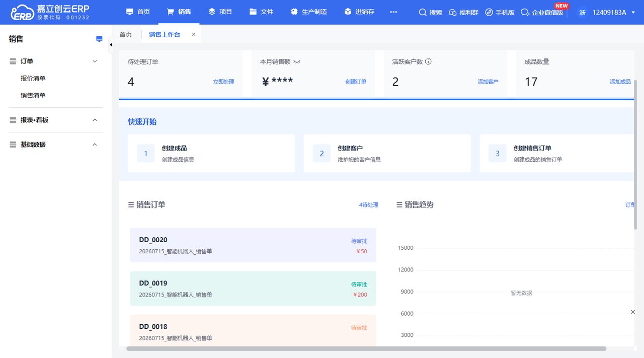644x358 pixels.
Task: Open quick start step 创建销售订单
Action: [556, 153]
